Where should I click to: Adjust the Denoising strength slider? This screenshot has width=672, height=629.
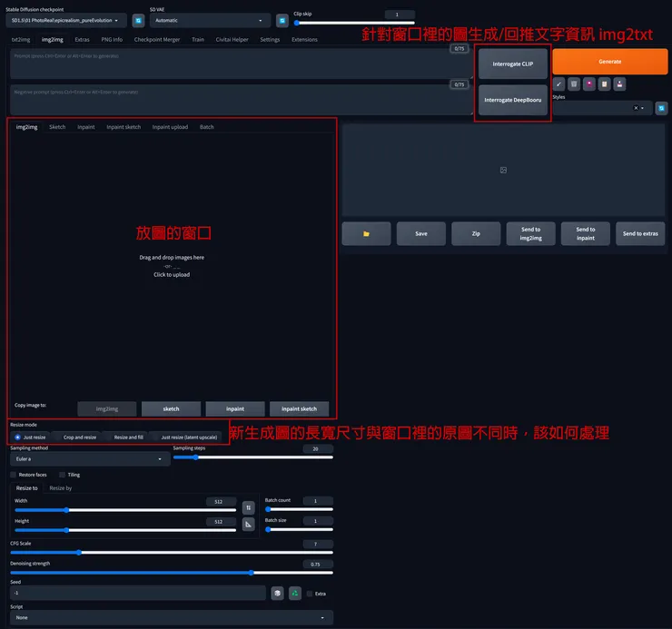click(x=172, y=573)
